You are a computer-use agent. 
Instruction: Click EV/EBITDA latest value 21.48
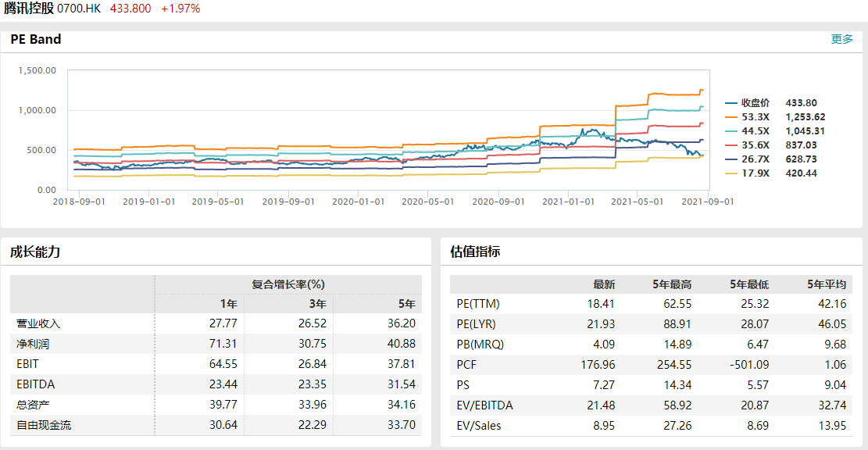pos(601,405)
